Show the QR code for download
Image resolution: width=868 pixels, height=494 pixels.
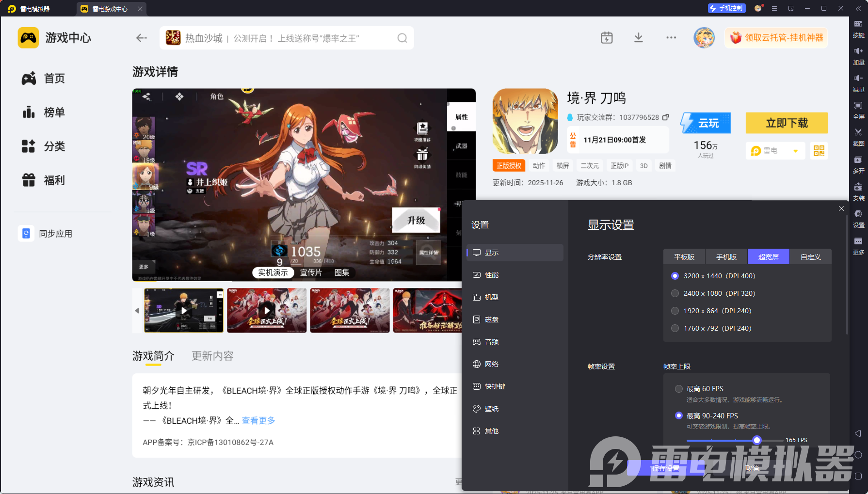(x=819, y=151)
